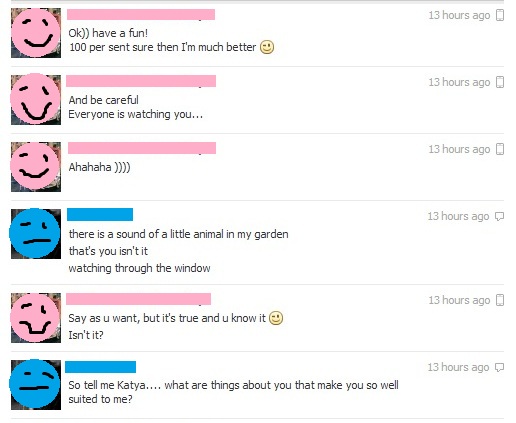Click mobile icon beside 'And be careful' message
The image size is (516, 423).
tap(500, 82)
